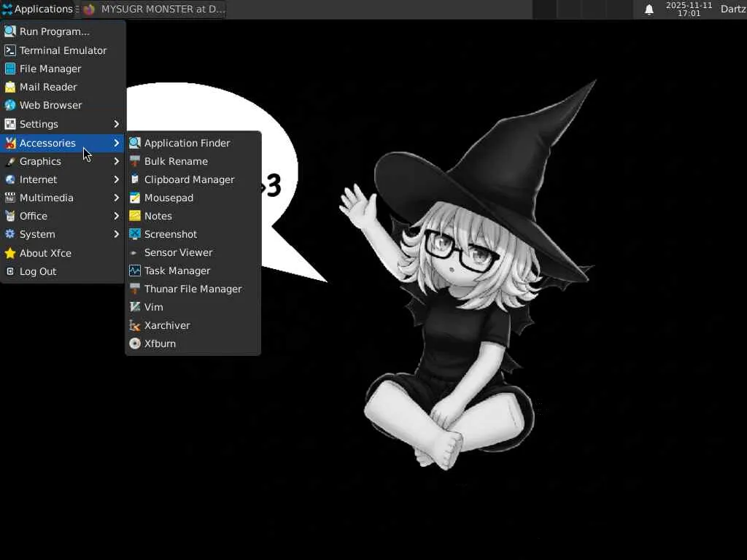Select Log Out from the menu
747x560 pixels.
[63, 271]
